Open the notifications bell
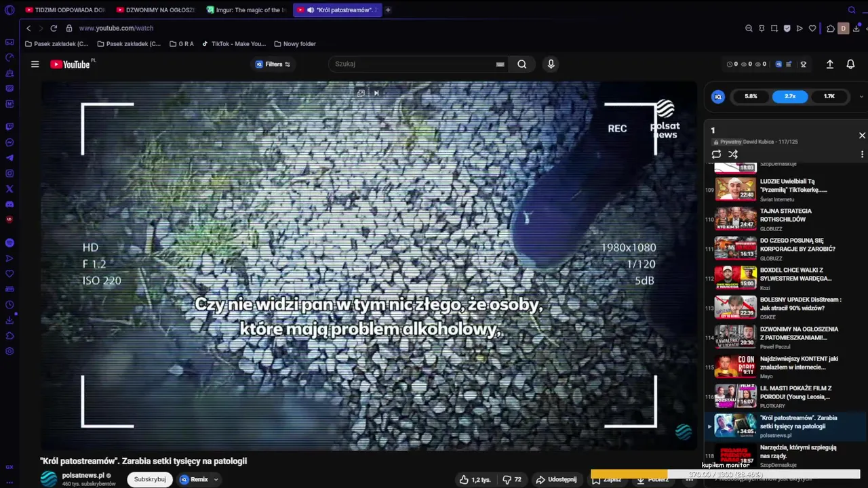868x488 pixels. pyautogui.click(x=850, y=64)
